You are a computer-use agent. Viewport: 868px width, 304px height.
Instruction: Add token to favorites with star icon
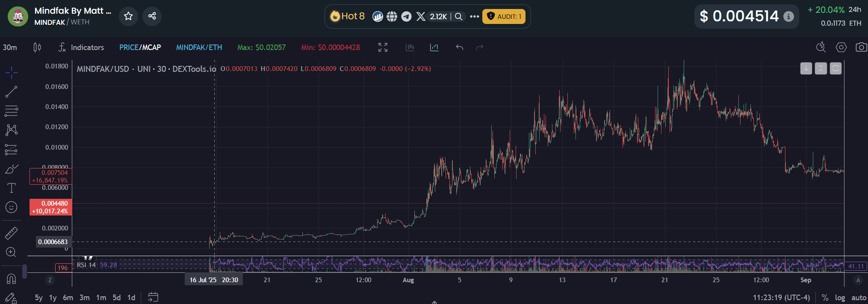click(x=128, y=16)
